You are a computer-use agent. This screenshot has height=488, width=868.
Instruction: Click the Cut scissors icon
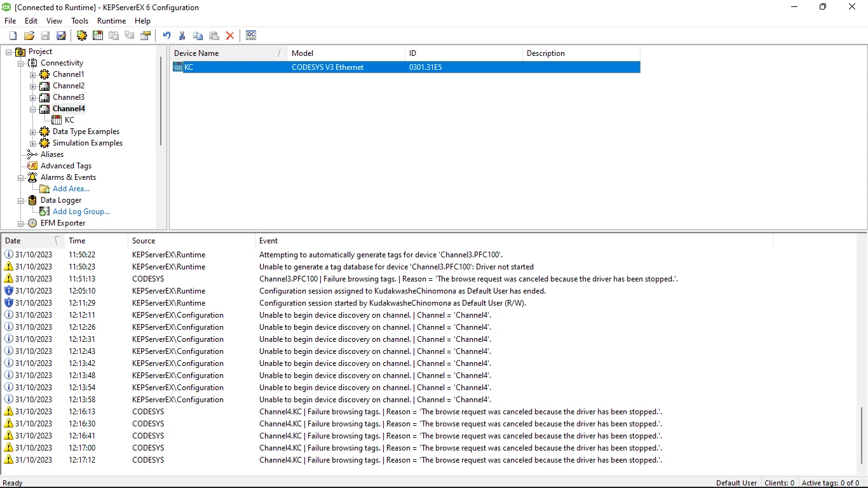click(182, 36)
